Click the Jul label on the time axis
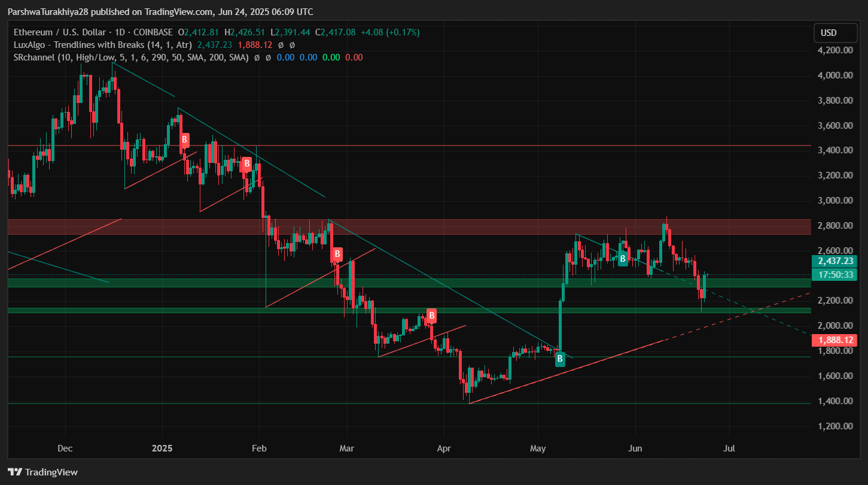Screen dimensions: 868x485 [x=729, y=448]
